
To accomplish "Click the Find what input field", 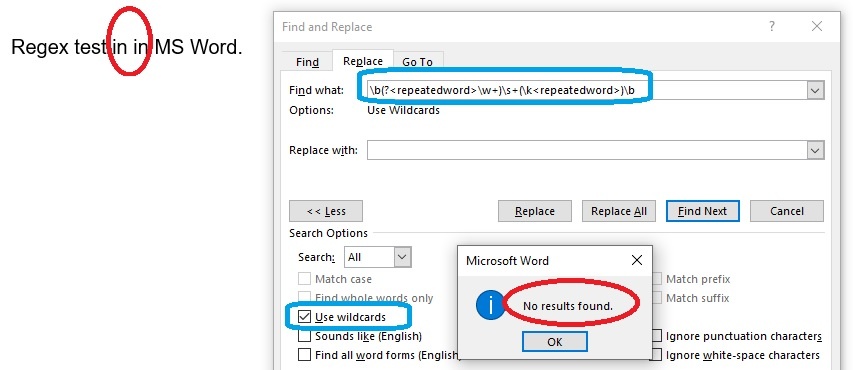I will pyautogui.click(x=586, y=90).
